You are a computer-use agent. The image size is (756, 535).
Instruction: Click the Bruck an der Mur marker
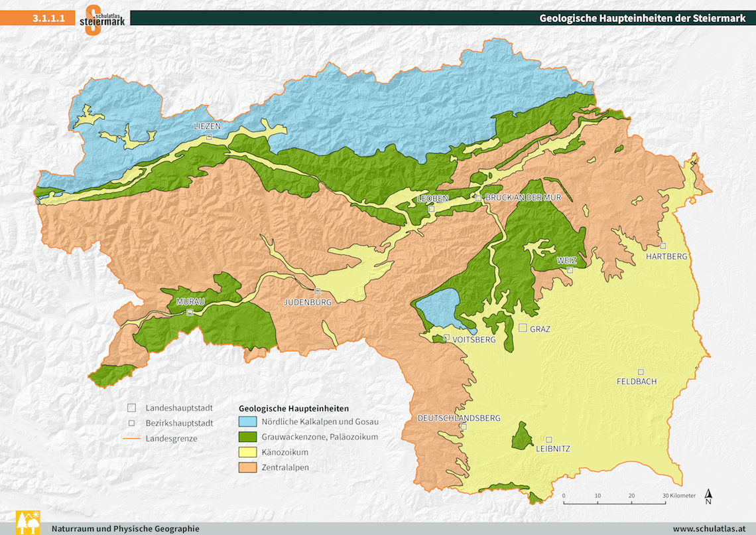479,198
